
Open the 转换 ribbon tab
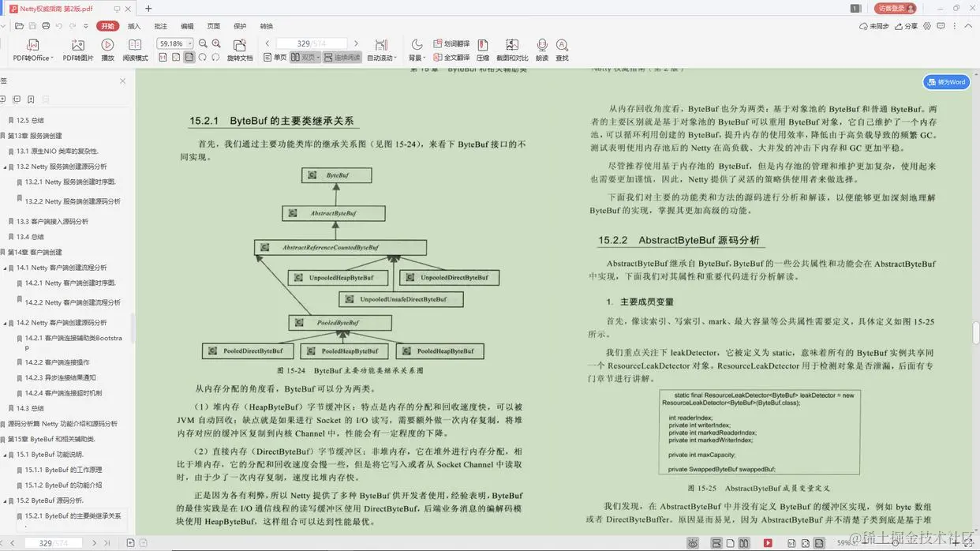point(267,26)
